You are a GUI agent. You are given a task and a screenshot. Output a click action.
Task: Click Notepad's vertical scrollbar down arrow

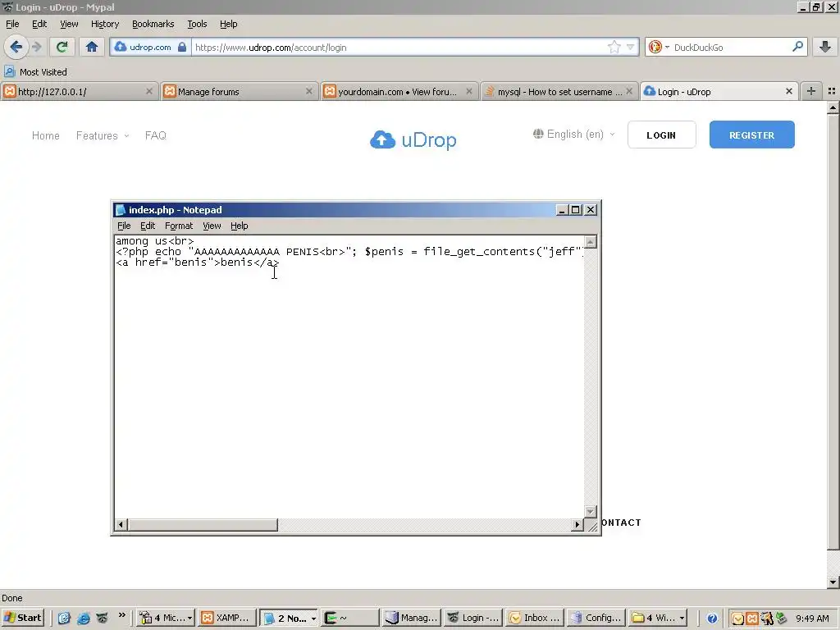tap(591, 512)
